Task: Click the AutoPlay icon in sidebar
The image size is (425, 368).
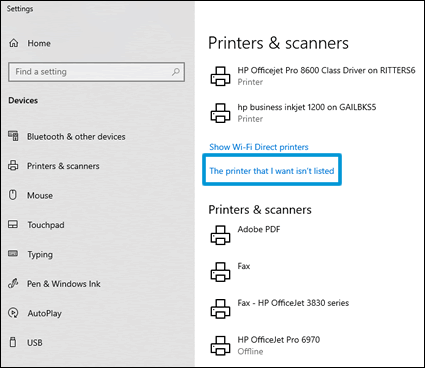Action: click(13, 313)
